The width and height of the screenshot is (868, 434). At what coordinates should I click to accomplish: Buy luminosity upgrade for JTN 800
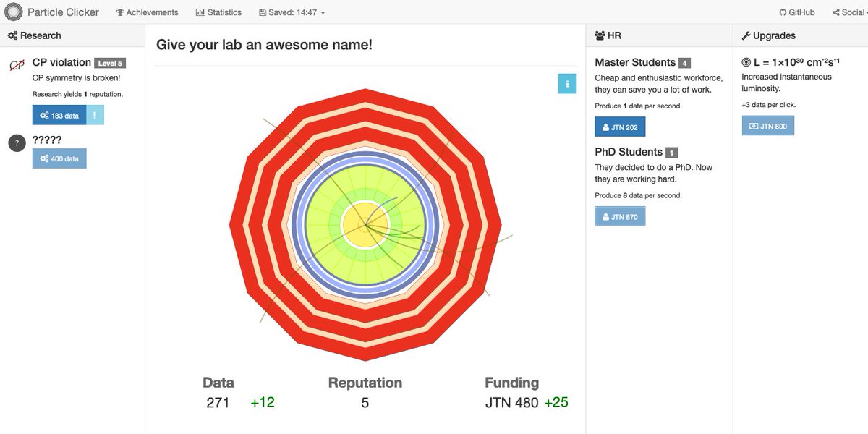pos(767,126)
